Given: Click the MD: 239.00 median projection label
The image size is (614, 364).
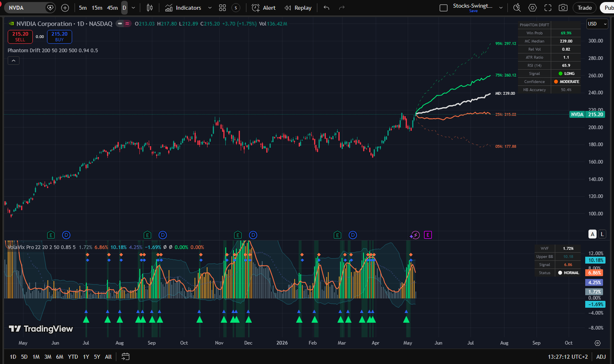Looking at the screenshot, I should coord(505,94).
